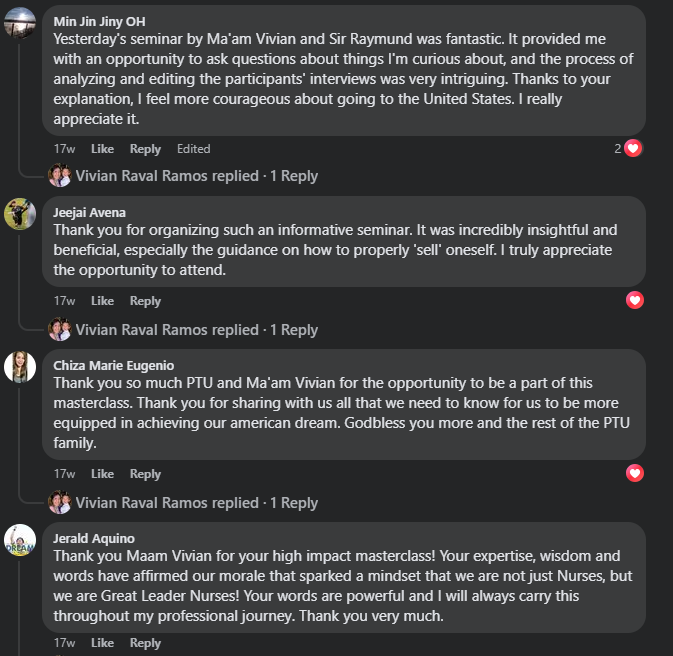This screenshot has width=673, height=656.
Task: Click replier avatar under Min Jin's comment
Action: click(x=60, y=176)
